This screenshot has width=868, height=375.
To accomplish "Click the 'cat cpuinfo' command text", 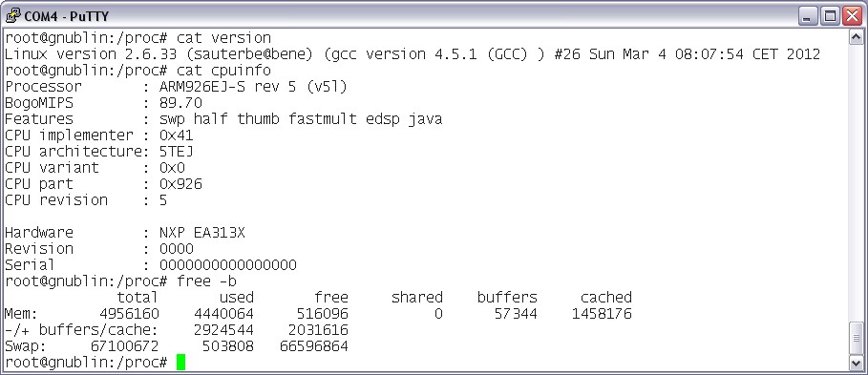I will pyautogui.click(x=223, y=71).
